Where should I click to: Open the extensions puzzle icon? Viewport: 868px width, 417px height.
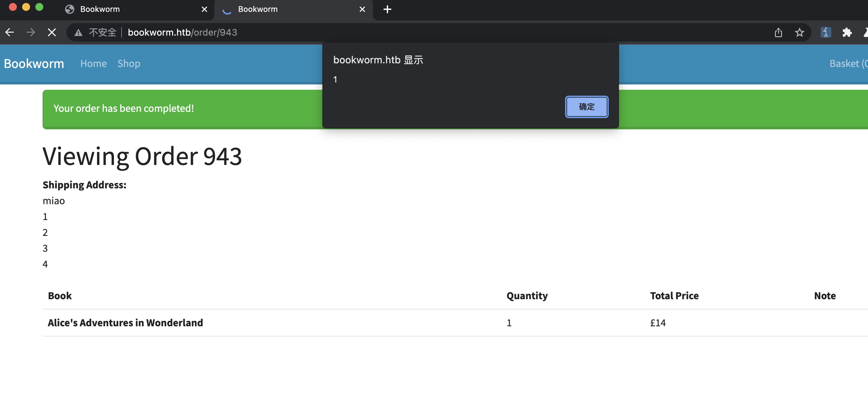pyautogui.click(x=847, y=32)
